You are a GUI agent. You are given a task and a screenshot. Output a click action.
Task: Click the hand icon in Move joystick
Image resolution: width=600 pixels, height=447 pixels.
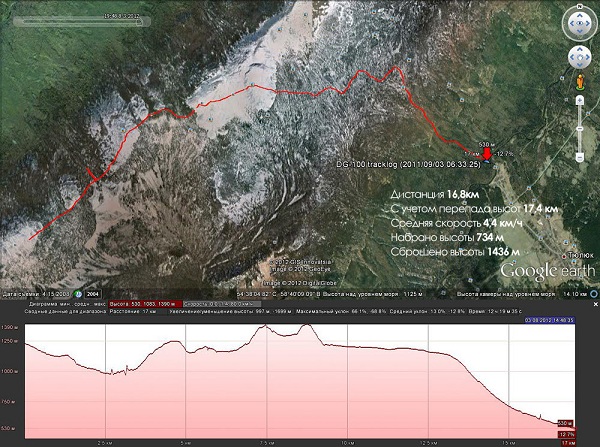tap(579, 57)
